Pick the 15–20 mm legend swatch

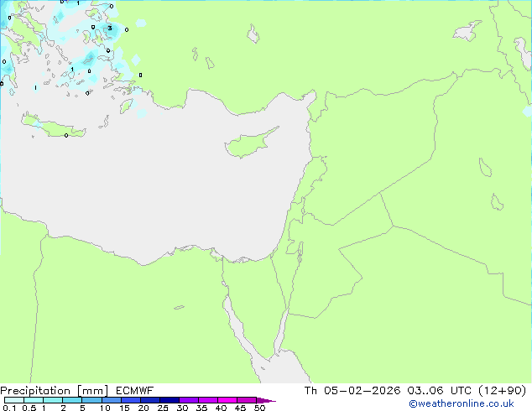(130, 400)
